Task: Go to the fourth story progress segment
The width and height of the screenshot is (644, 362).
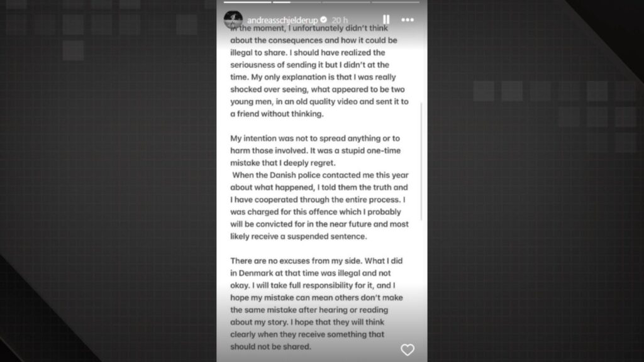Action: [x=396, y=2]
